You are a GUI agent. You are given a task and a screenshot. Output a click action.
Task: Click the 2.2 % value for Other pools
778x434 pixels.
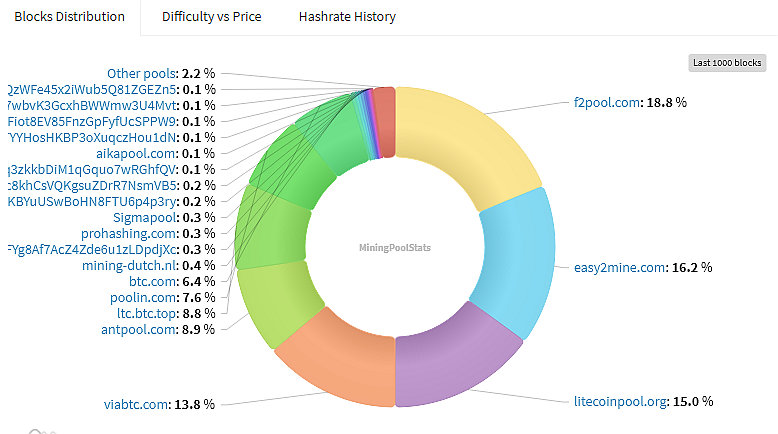198,73
